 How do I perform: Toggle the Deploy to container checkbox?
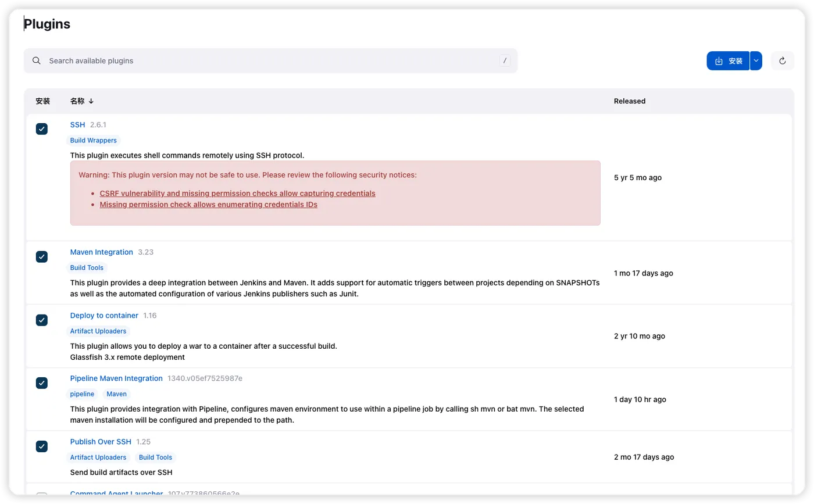[x=42, y=320]
